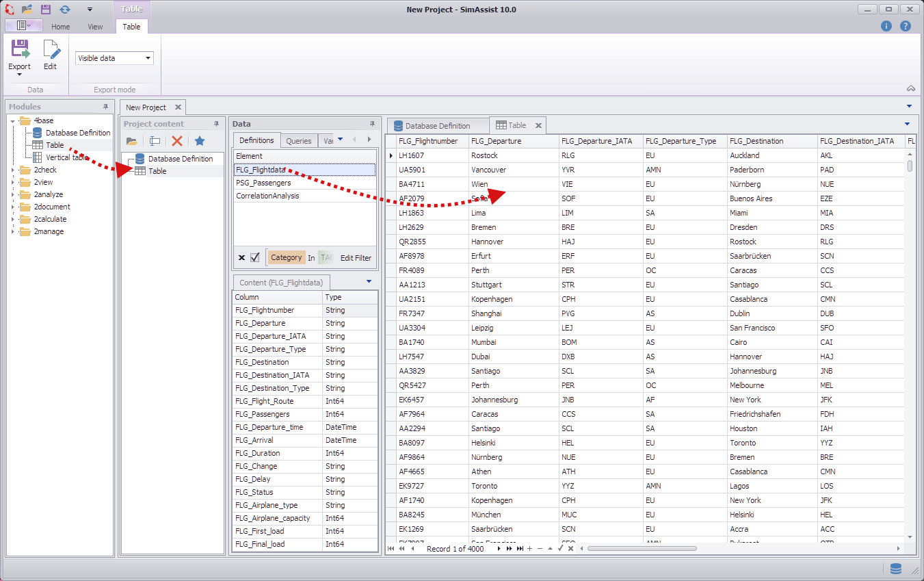
Task: Remove the filter using the X before the checkbox
Action: click(241, 258)
